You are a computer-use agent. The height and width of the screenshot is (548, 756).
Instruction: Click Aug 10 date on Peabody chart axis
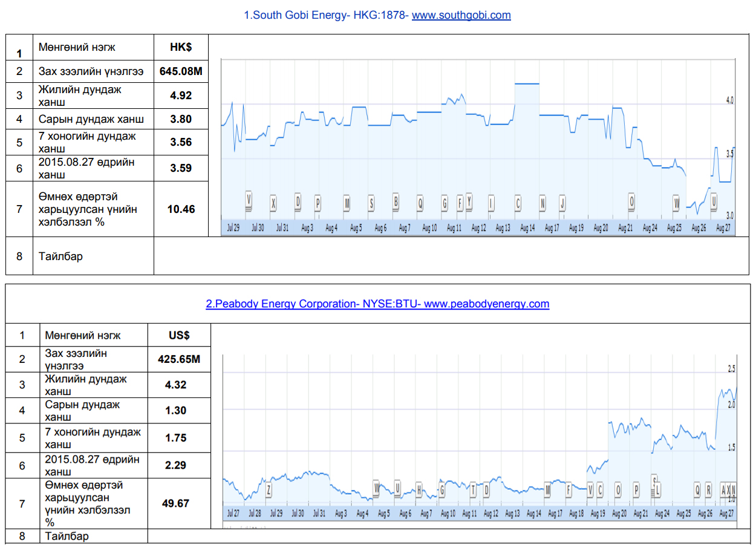click(x=448, y=514)
